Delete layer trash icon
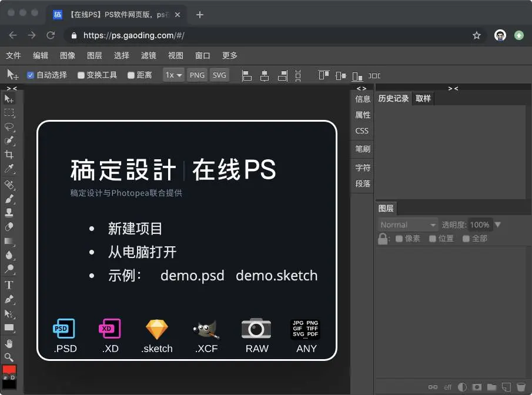Image resolution: width=532 pixels, height=395 pixels. pos(521,387)
